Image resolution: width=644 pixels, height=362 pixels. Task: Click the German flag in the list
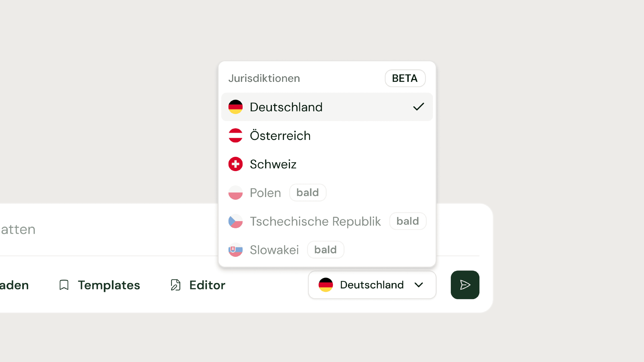pyautogui.click(x=236, y=107)
